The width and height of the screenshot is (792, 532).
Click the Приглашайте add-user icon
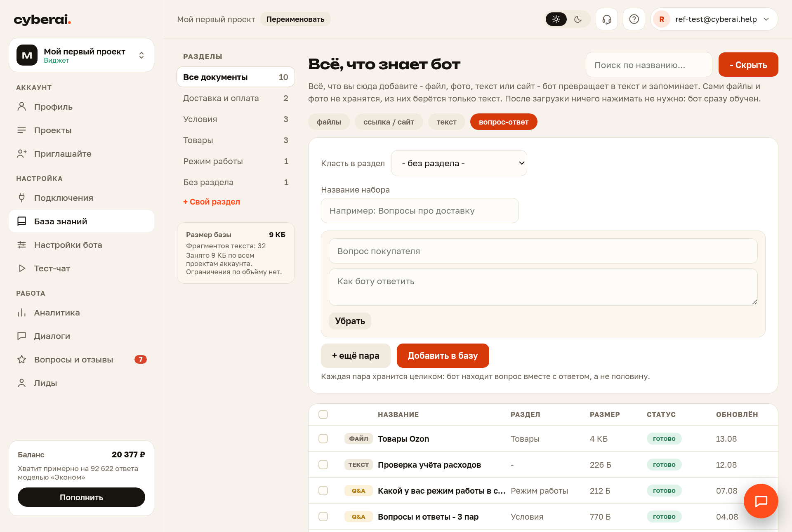(x=22, y=154)
